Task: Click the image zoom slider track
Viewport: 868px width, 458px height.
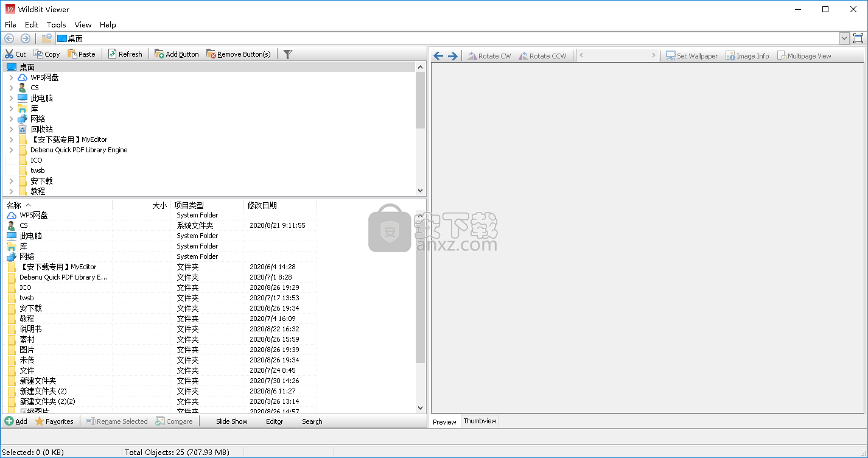Action: click(x=618, y=55)
